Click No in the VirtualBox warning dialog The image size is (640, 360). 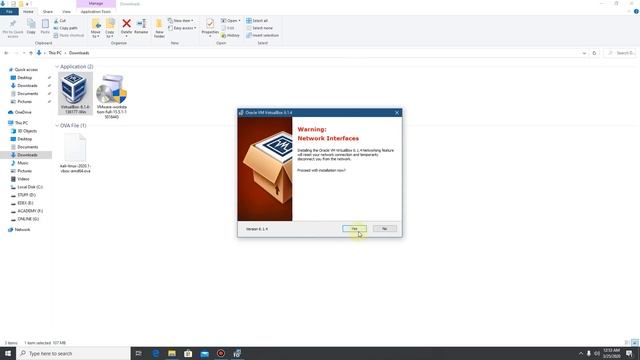[x=384, y=229]
